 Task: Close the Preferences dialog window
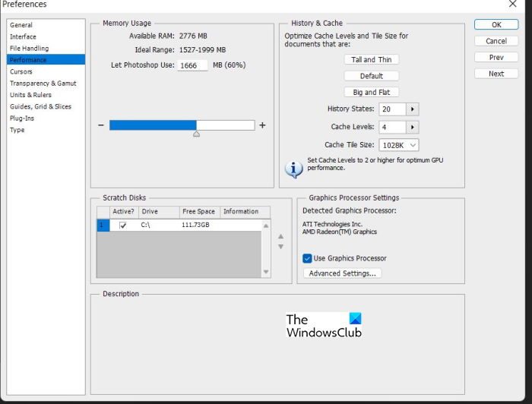(513, 4)
